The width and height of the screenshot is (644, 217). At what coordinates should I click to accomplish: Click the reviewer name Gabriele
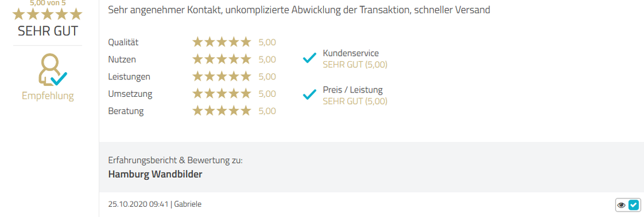(188, 204)
